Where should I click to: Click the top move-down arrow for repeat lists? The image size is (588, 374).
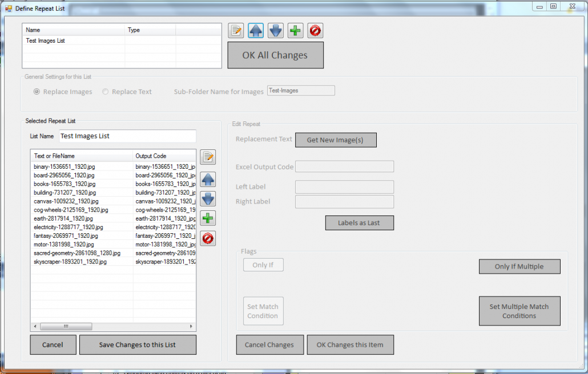[276, 31]
